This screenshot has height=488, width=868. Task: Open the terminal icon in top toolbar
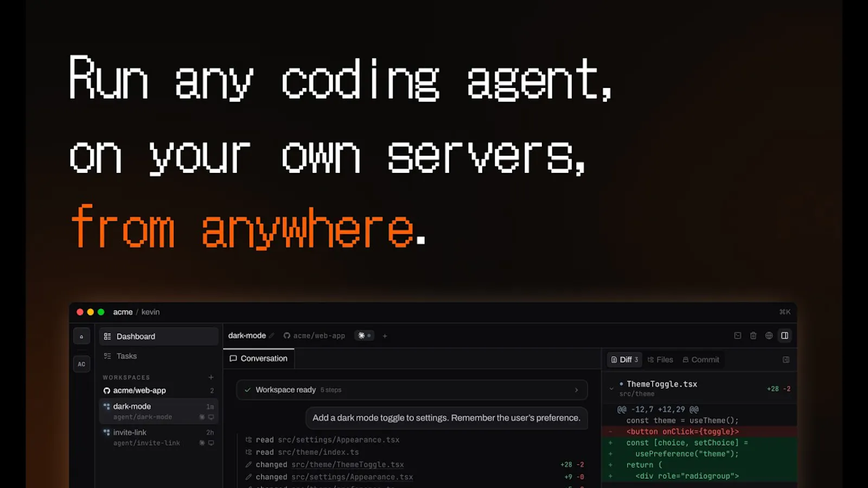pos(737,336)
